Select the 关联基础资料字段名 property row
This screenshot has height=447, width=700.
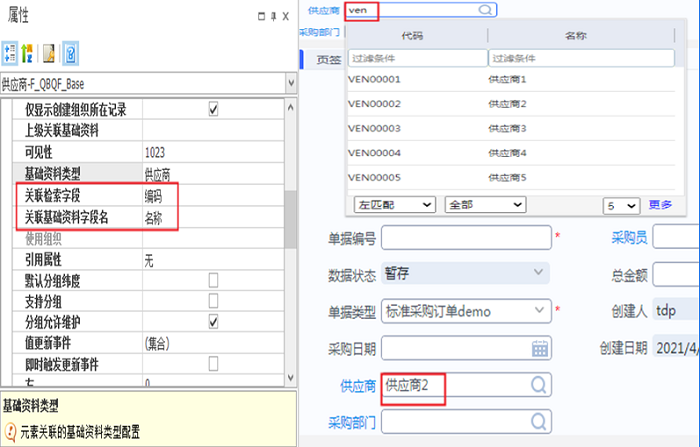(148, 217)
